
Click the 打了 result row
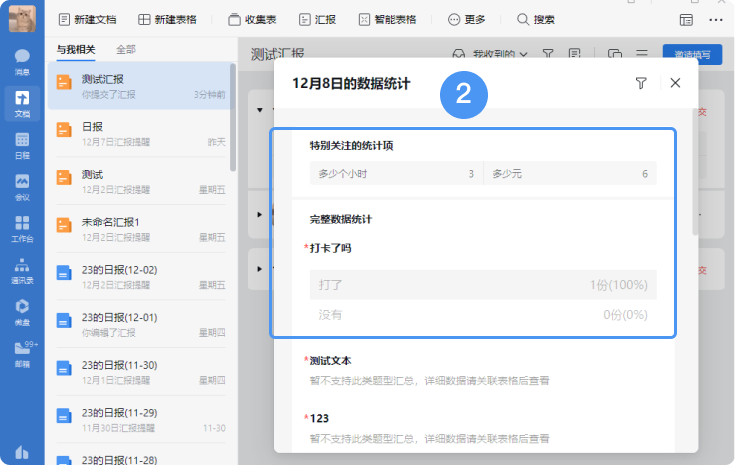[x=483, y=285]
